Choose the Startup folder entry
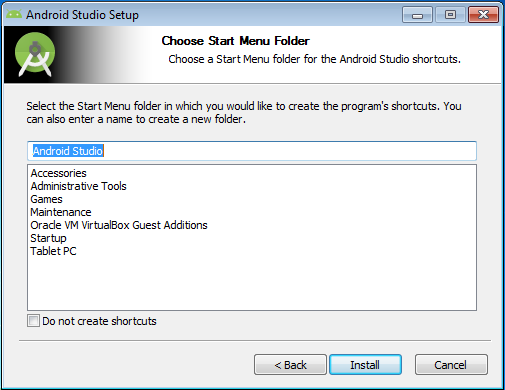Image resolution: width=505 pixels, height=390 pixels. coord(48,238)
